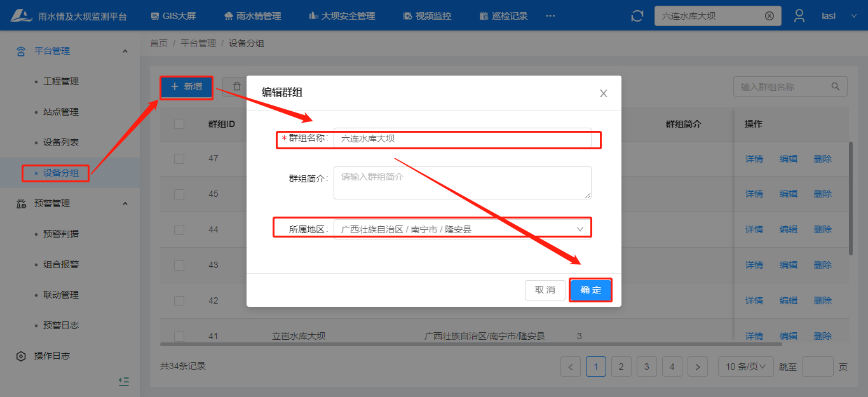The height and width of the screenshot is (397, 868).
Task: Open the user profile avatar icon
Action: click(x=799, y=16)
